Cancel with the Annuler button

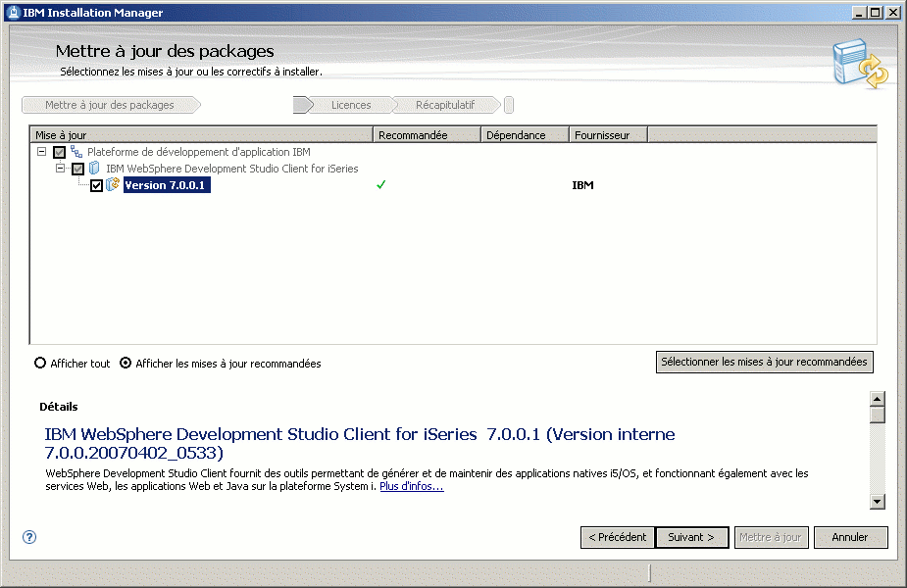click(x=850, y=537)
